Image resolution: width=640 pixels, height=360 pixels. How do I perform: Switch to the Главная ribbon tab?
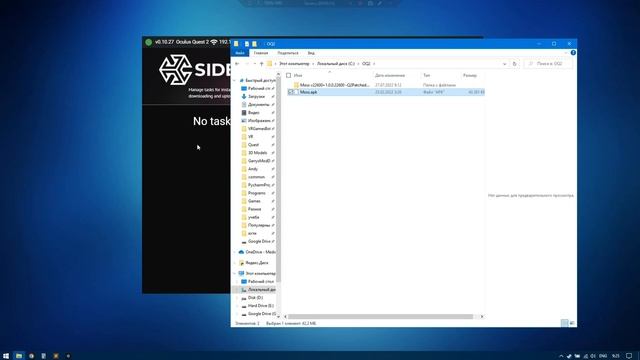(x=261, y=53)
